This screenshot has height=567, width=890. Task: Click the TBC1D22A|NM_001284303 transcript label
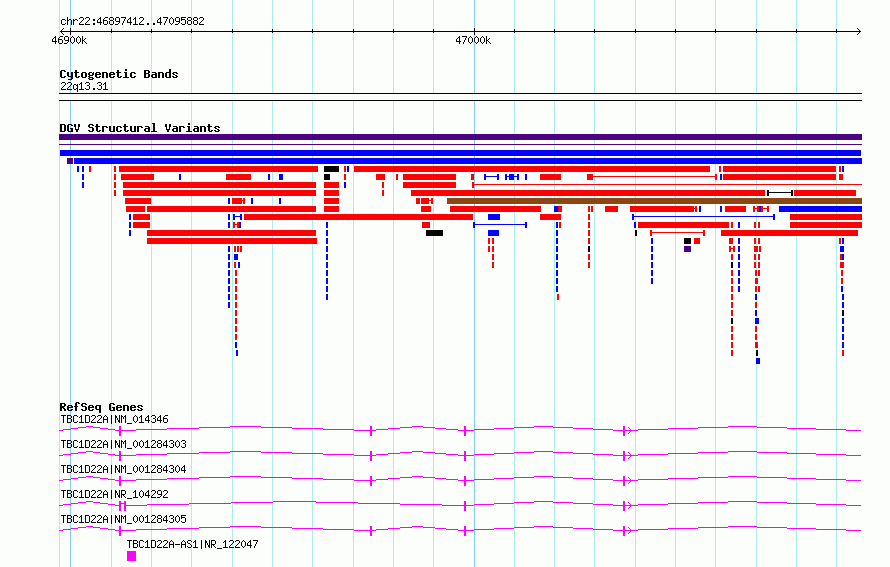tap(123, 444)
